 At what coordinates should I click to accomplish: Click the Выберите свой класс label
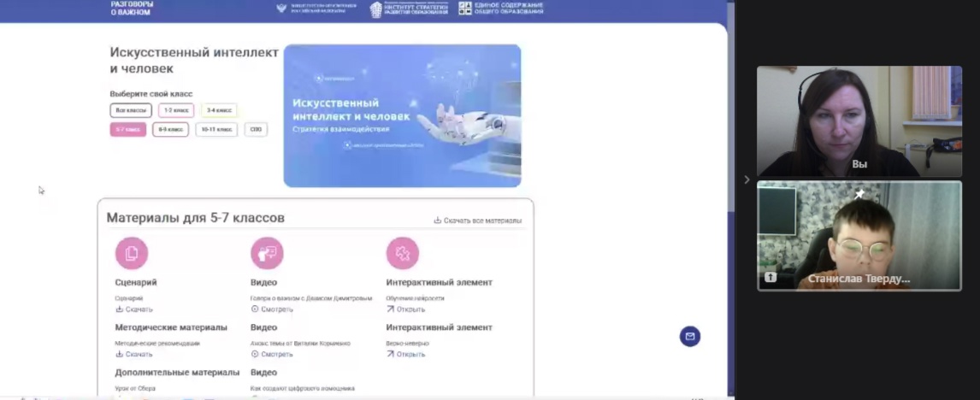coord(151,94)
